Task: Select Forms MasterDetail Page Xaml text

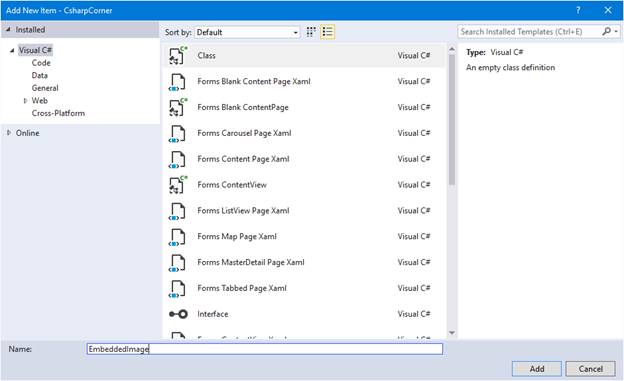Action: click(251, 262)
